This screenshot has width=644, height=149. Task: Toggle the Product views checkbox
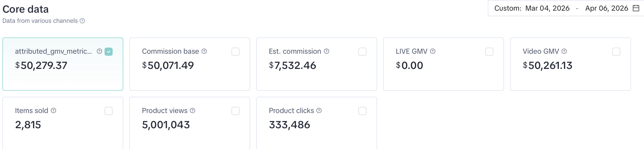pos(235,111)
